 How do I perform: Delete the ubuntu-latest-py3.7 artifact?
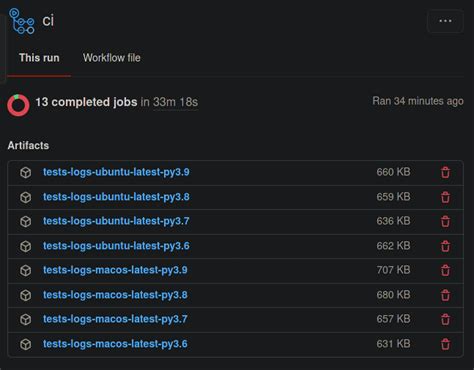tap(445, 221)
